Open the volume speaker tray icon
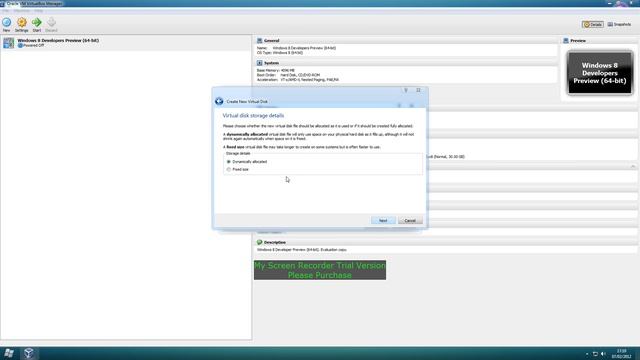Screen dimensions: 640x360 point(603,354)
